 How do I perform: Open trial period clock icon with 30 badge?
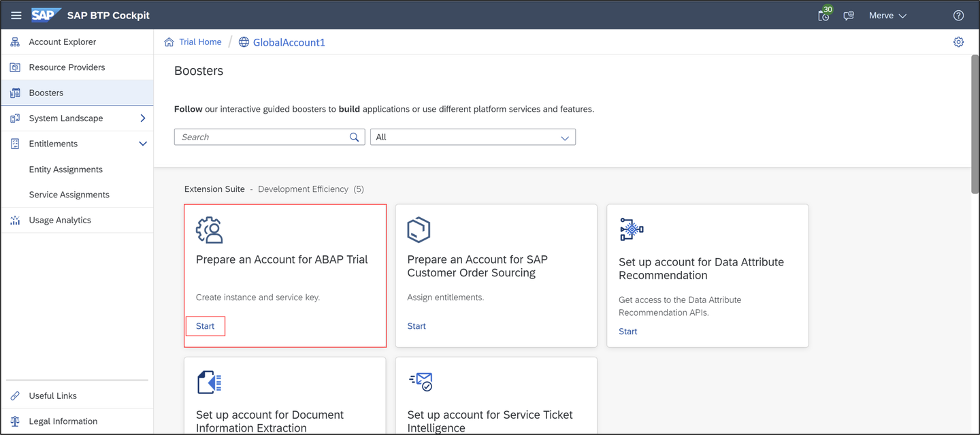[x=824, y=15]
